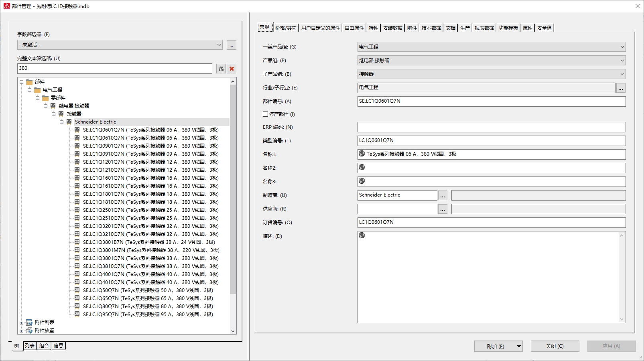Expand the 附件列表 tree node

pos(22,322)
